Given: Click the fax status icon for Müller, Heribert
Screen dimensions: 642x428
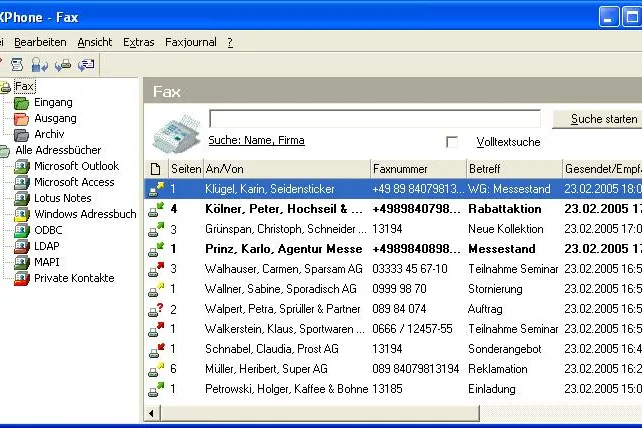Looking at the screenshot, I should pos(156,369).
